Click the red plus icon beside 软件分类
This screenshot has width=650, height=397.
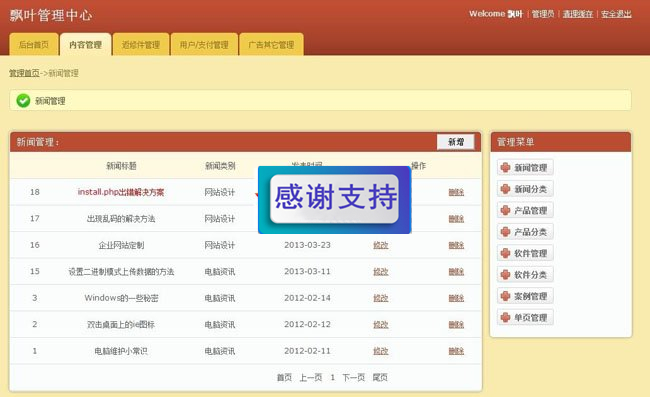pyautogui.click(x=505, y=275)
